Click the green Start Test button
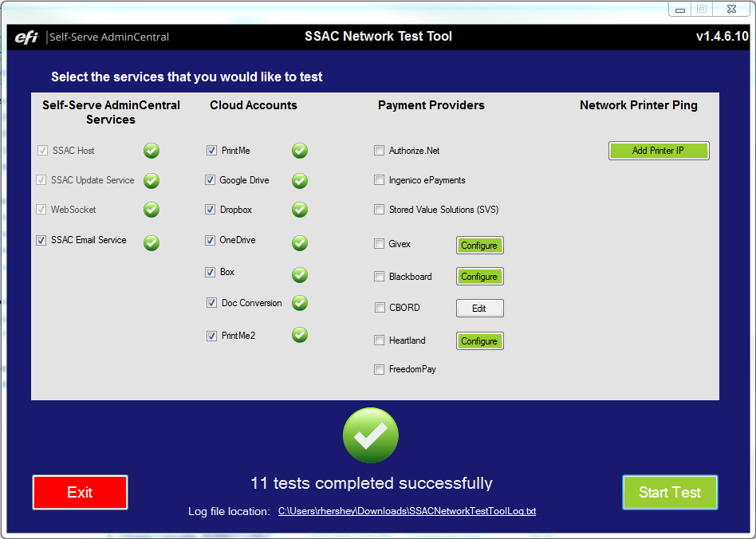 pyautogui.click(x=670, y=492)
